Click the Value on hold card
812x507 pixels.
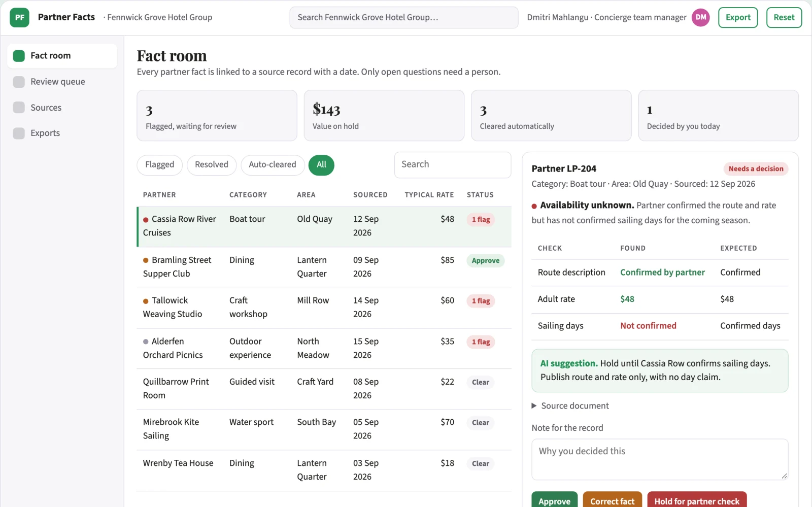point(384,116)
